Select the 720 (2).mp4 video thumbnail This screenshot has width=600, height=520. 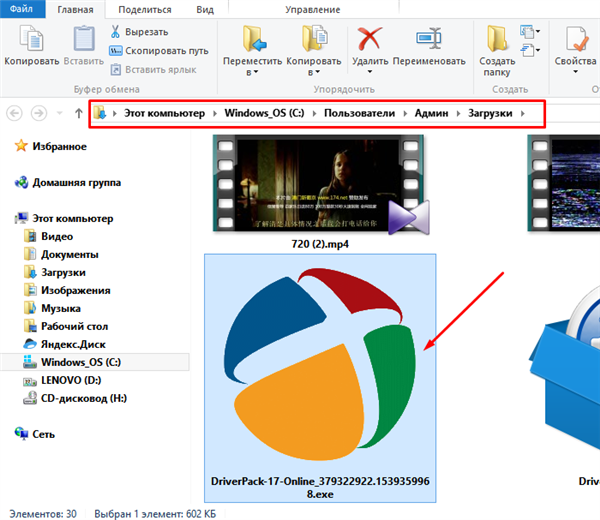click(x=321, y=184)
